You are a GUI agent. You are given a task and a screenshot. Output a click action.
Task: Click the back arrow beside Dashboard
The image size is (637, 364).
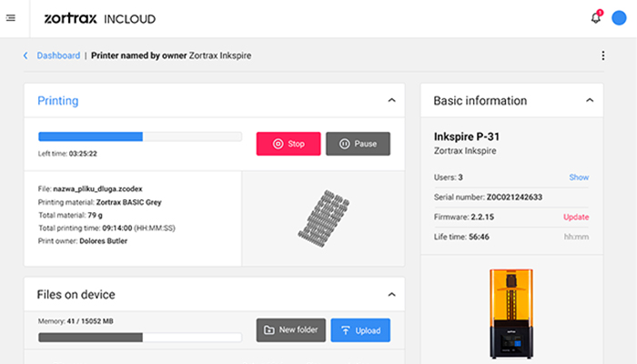[25, 56]
